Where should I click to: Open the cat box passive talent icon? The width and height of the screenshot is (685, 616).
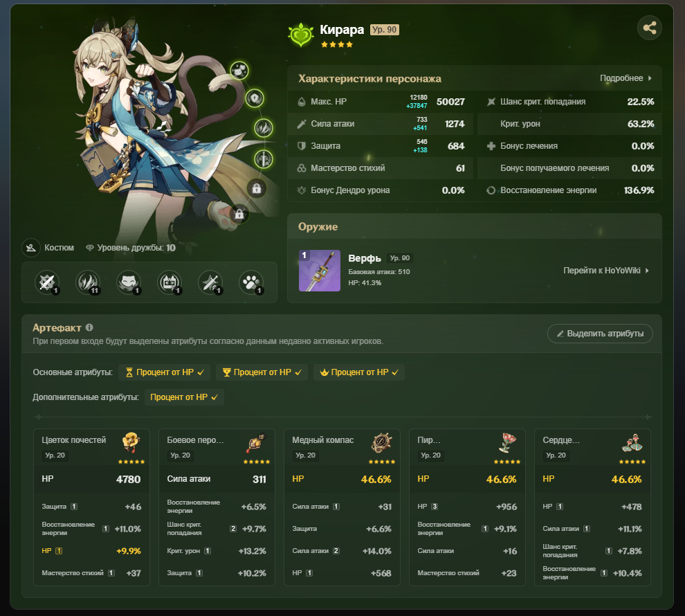click(x=170, y=282)
